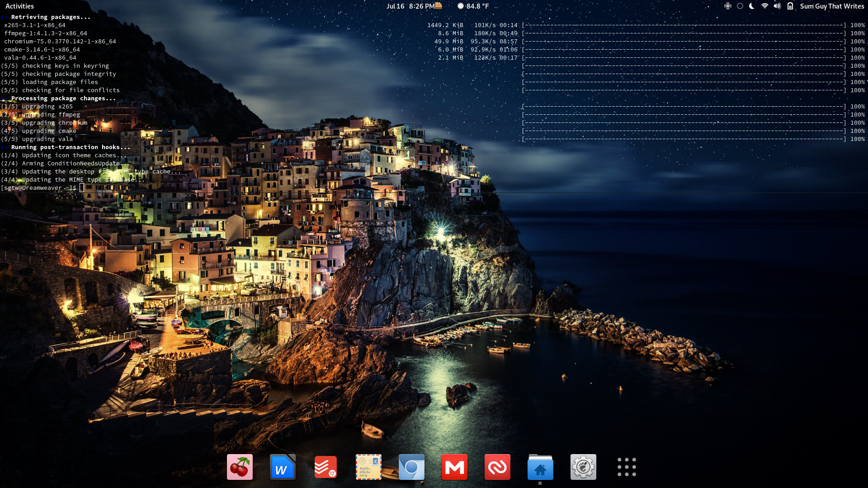This screenshot has height=488, width=868.
Task: Click the upgrading vala progress bar
Action: click(684, 139)
